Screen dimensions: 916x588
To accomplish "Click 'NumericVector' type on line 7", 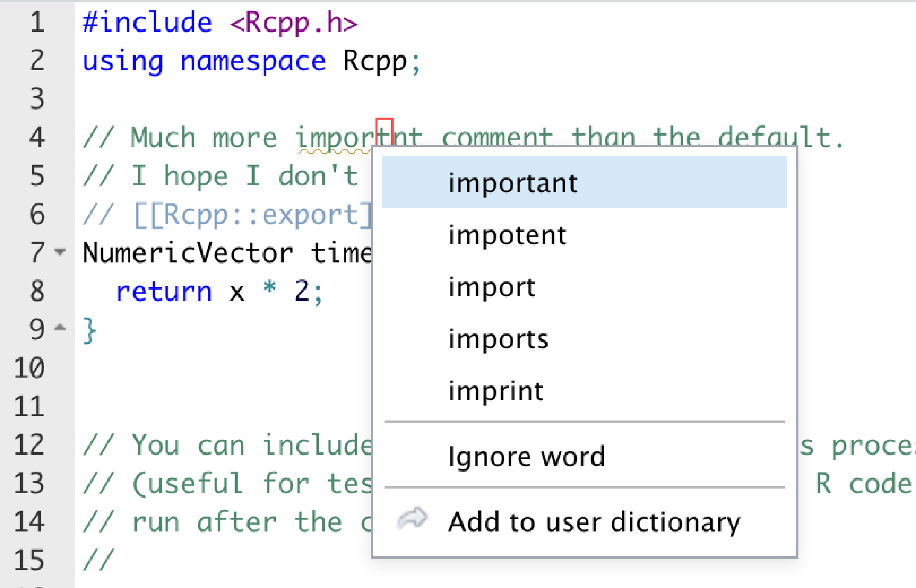I will (187, 253).
